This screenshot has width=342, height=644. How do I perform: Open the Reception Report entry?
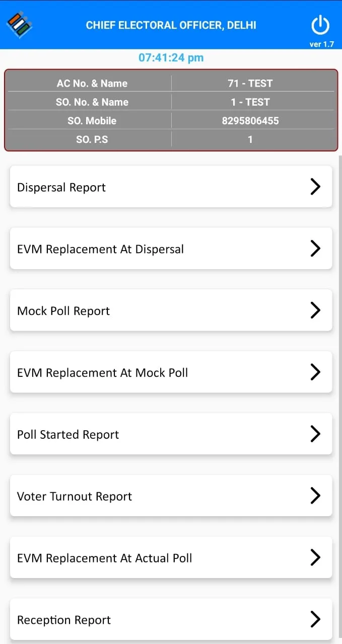(171, 620)
